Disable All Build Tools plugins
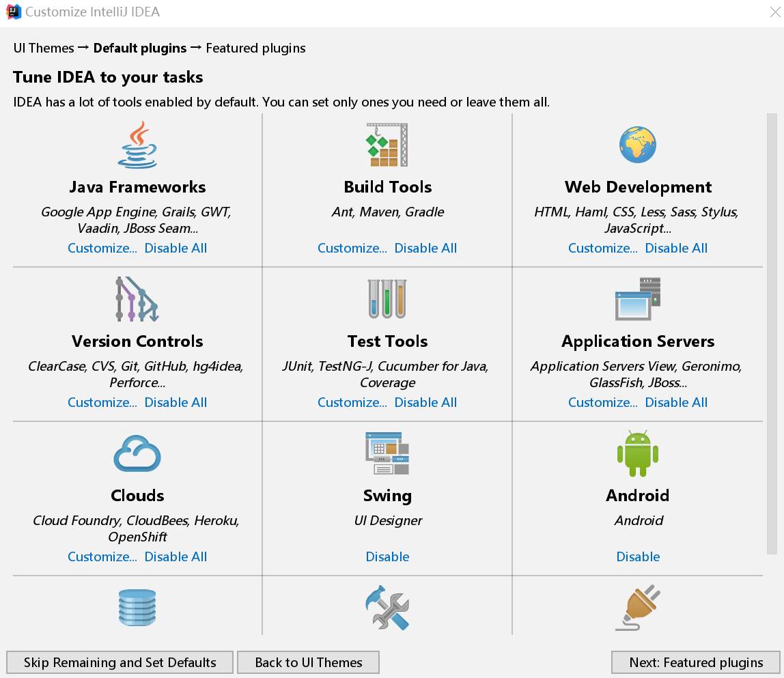Image resolution: width=784 pixels, height=678 pixels. click(x=425, y=248)
